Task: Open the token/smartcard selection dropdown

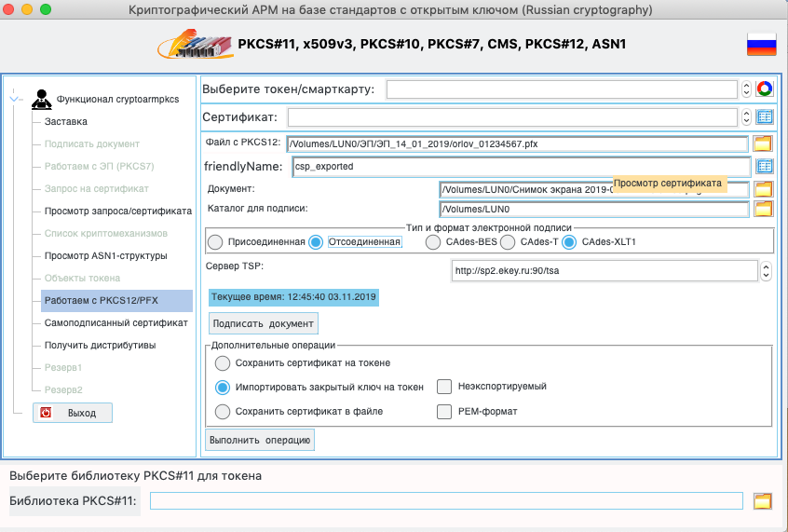Action: (x=746, y=89)
